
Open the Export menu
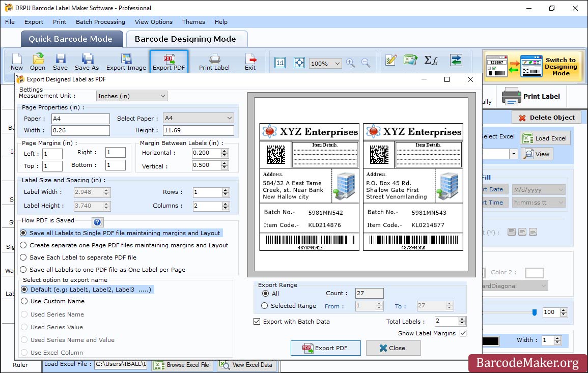34,22
